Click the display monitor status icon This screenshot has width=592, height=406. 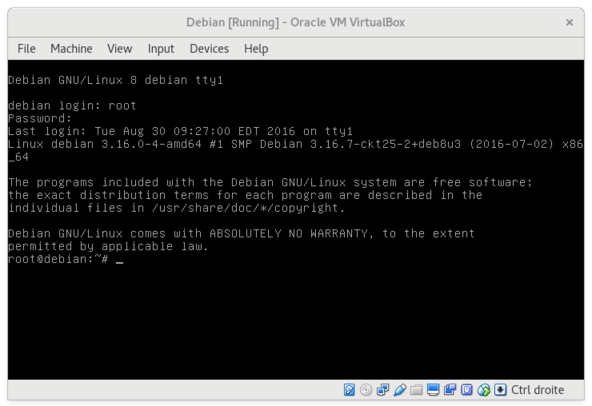click(x=433, y=389)
